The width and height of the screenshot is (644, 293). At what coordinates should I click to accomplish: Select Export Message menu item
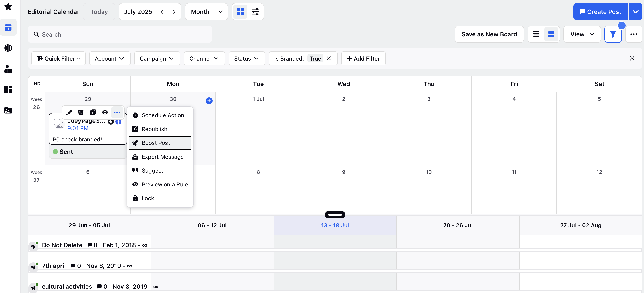(x=160, y=157)
